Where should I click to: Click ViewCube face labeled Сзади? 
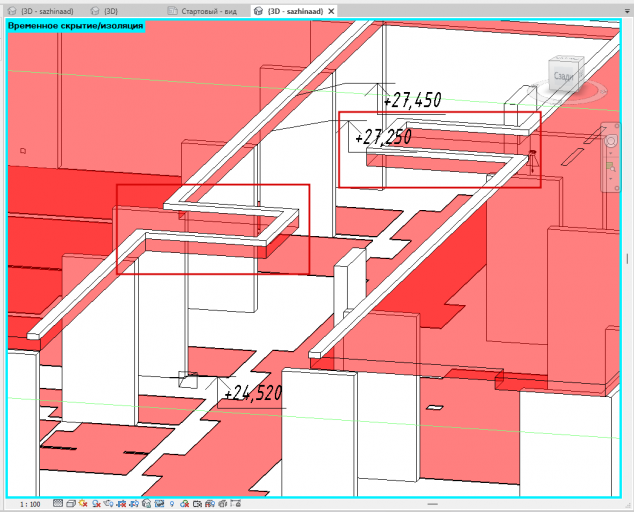click(x=563, y=76)
